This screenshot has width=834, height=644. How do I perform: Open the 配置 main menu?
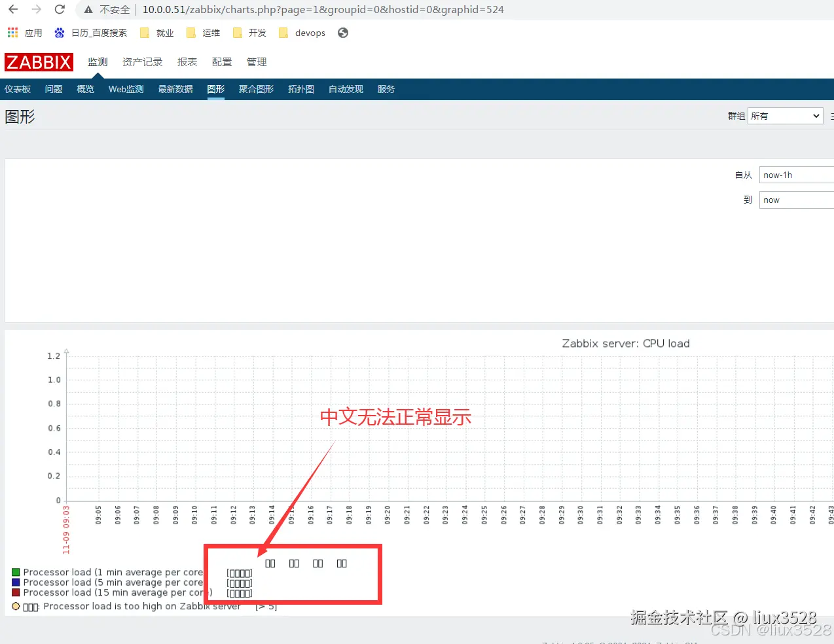click(x=222, y=62)
